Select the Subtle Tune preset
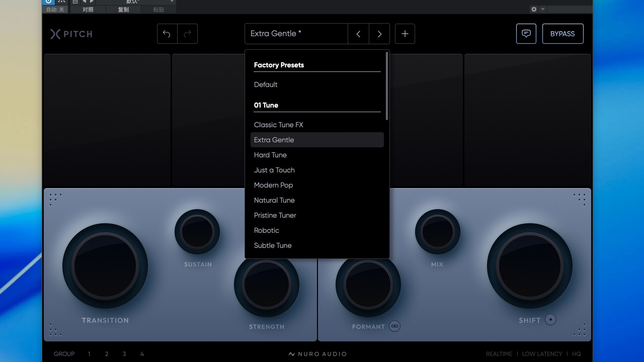This screenshot has height=362, width=644. [x=317, y=245]
